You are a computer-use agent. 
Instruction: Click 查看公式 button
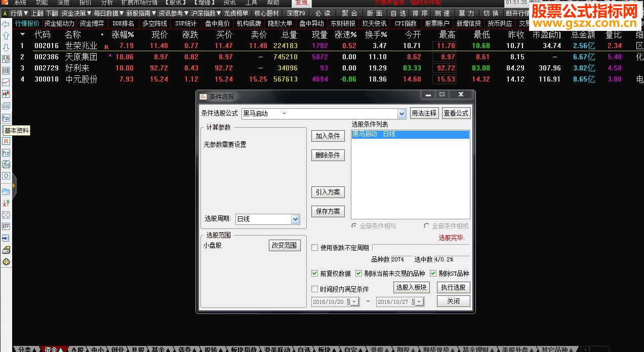point(456,113)
